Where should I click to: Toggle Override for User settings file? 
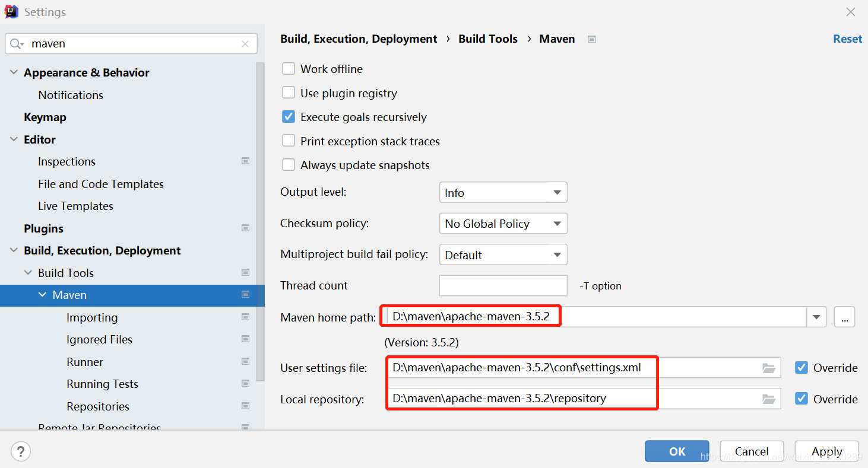click(802, 368)
